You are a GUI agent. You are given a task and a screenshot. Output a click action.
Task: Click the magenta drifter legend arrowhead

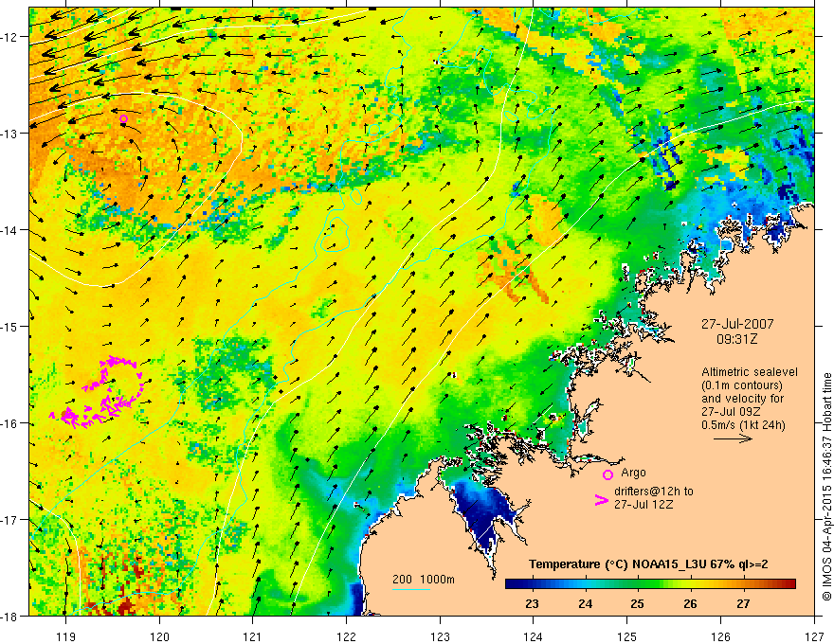click(x=601, y=499)
